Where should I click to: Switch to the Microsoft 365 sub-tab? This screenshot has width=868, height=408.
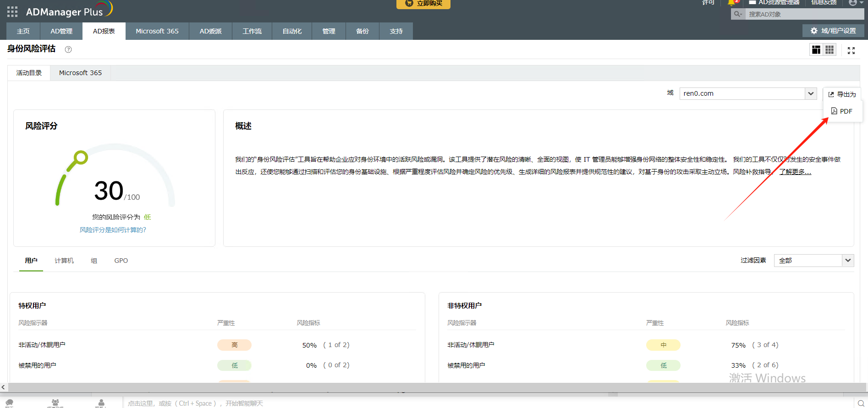(x=80, y=73)
